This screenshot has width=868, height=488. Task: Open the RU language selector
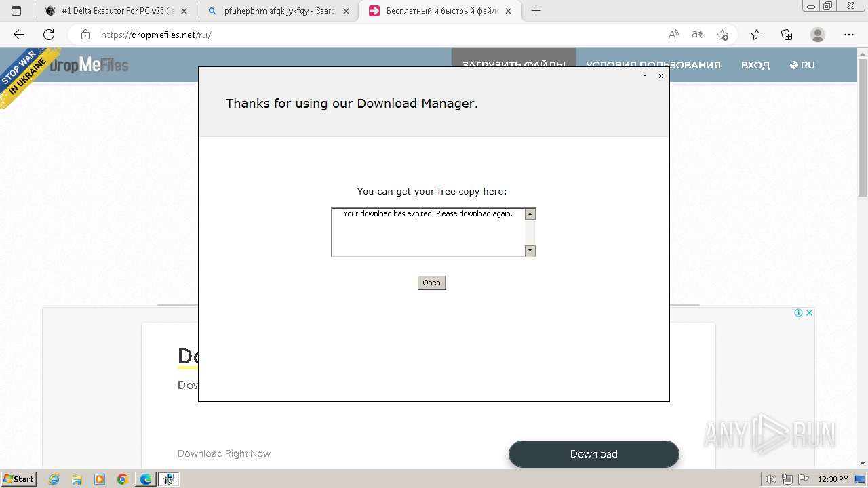coord(802,65)
